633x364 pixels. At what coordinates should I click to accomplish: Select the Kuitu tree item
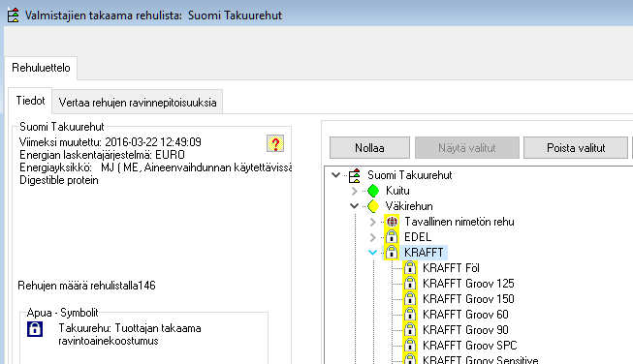397,191
